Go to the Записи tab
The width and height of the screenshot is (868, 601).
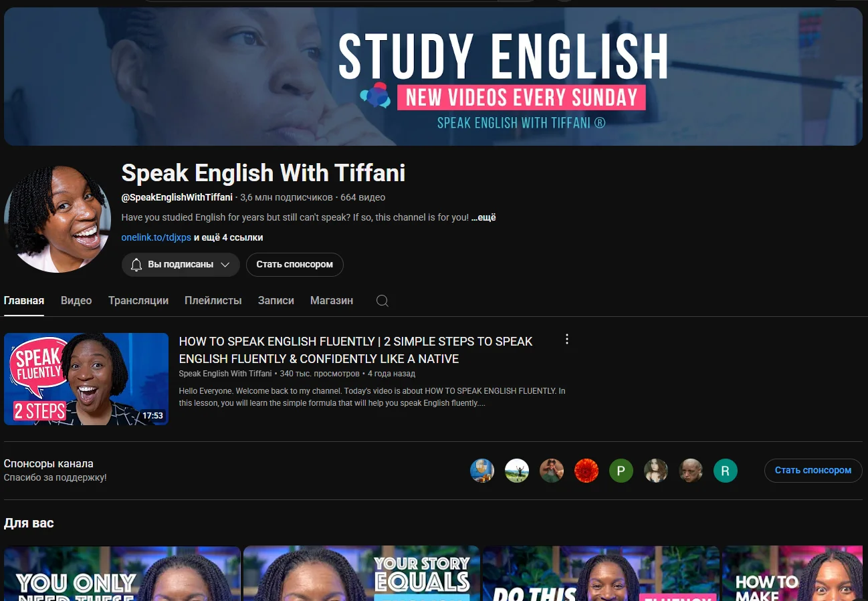(x=276, y=301)
